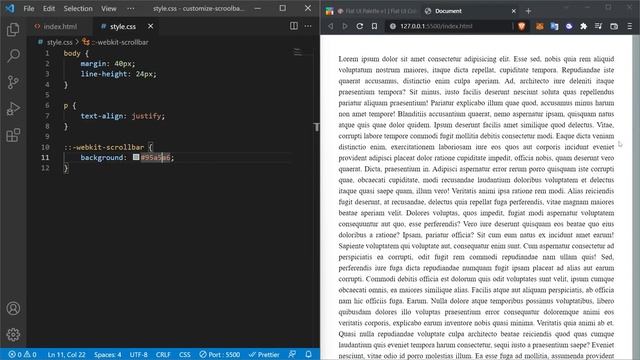Expand the hidden menu bar items ellipsis
Viewport: 640px width, 360px height.
click(x=130, y=8)
